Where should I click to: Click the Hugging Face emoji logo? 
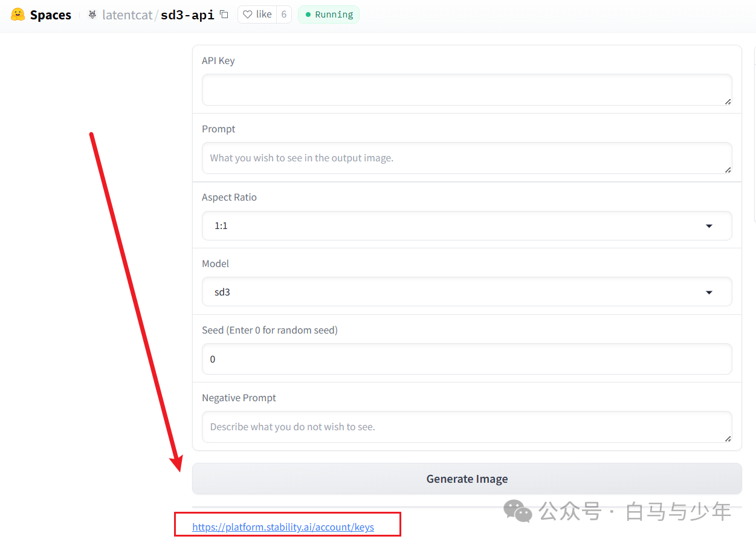pos(18,15)
